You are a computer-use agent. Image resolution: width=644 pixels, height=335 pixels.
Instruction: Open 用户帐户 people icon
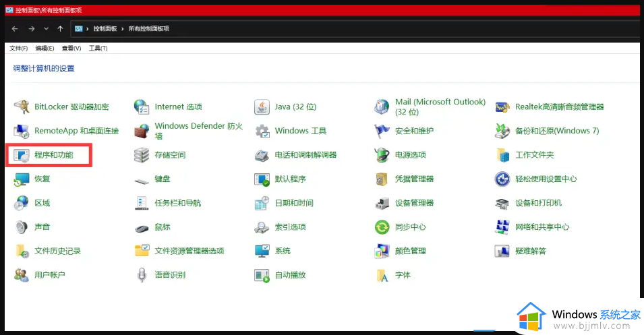point(22,275)
